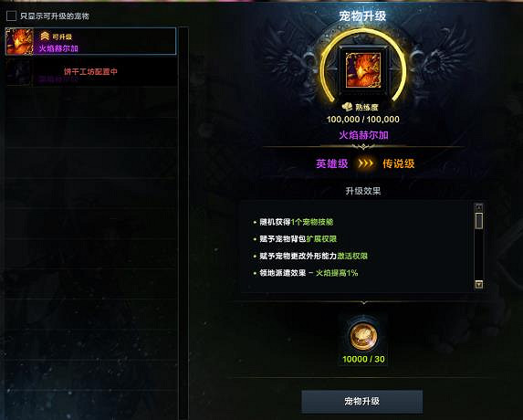Select the 饼干工坊配置中 pet row
The width and height of the screenshot is (523, 420).
90,73
